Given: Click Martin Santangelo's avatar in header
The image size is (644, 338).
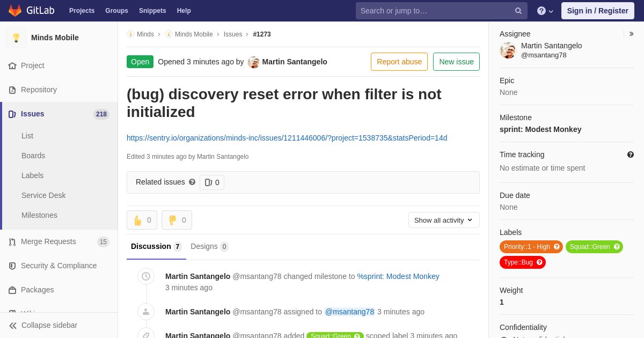Looking at the screenshot, I should pos(254,62).
